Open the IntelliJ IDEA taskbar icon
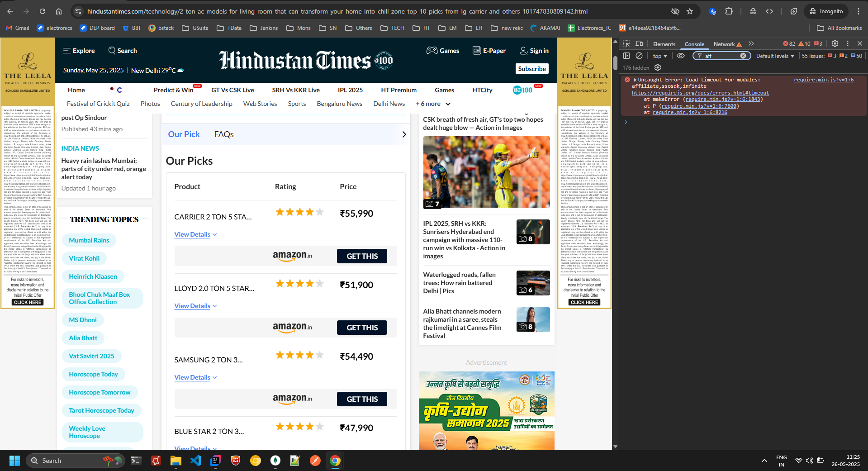The image size is (868, 471). tap(216, 461)
